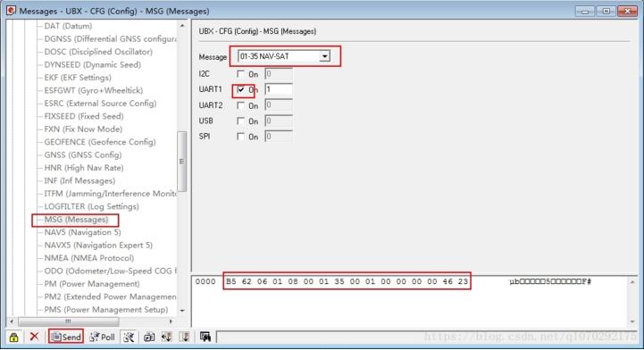Click the yellow lock icon
Screen dimensions: 644x350
point(13,337)
